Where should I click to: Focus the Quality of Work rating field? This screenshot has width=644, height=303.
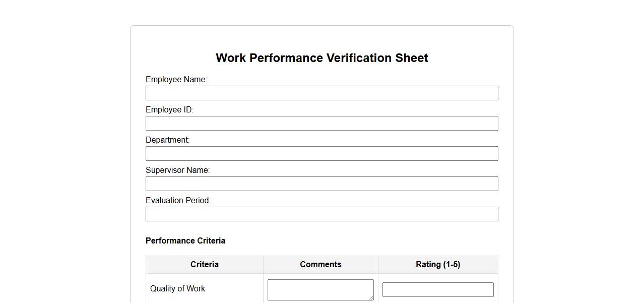(x=437, y=290)
